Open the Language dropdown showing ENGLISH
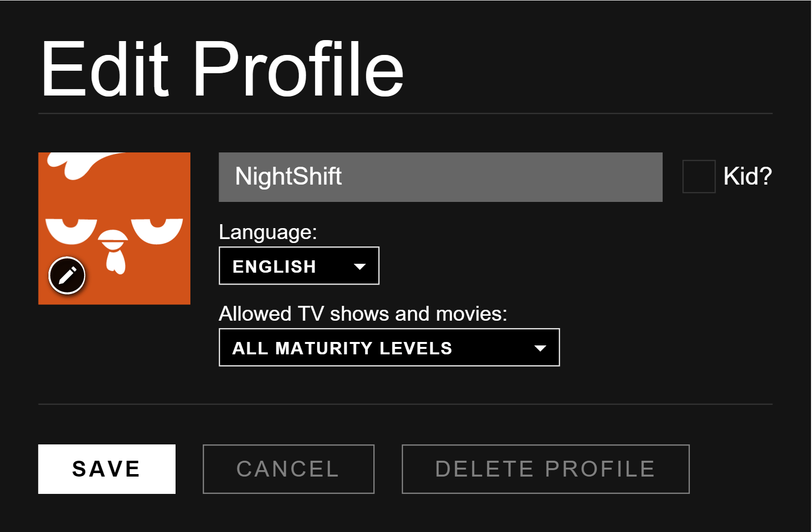This screenshot has height=532, width=812. [299, 266]
